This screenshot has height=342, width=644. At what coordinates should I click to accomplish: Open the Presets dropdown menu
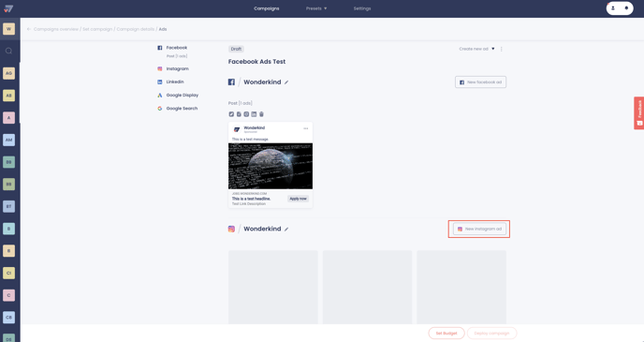316,8
